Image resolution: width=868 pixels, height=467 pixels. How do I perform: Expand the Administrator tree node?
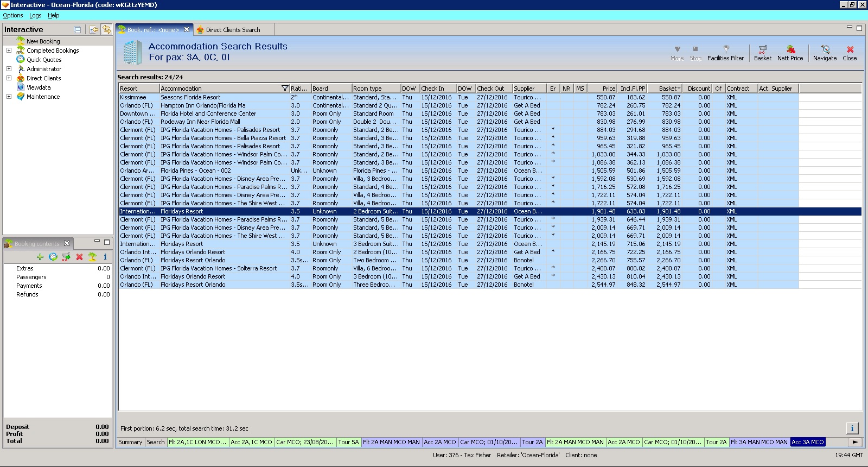[9, 69]
